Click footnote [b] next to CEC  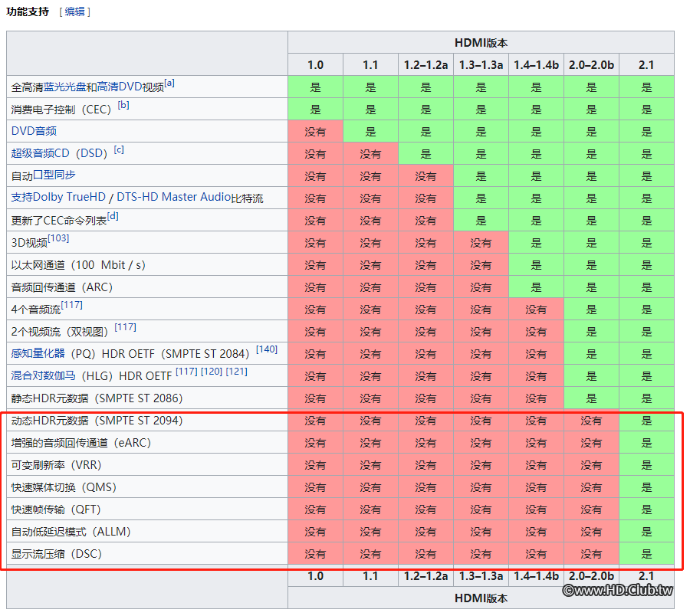pyautogui.click(x=123, y=105)
